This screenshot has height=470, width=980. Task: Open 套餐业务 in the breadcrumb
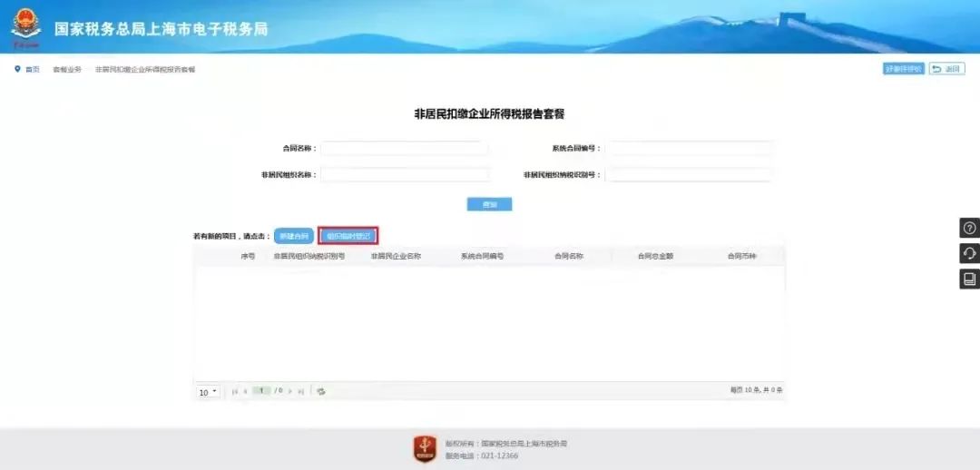point(67,69)
